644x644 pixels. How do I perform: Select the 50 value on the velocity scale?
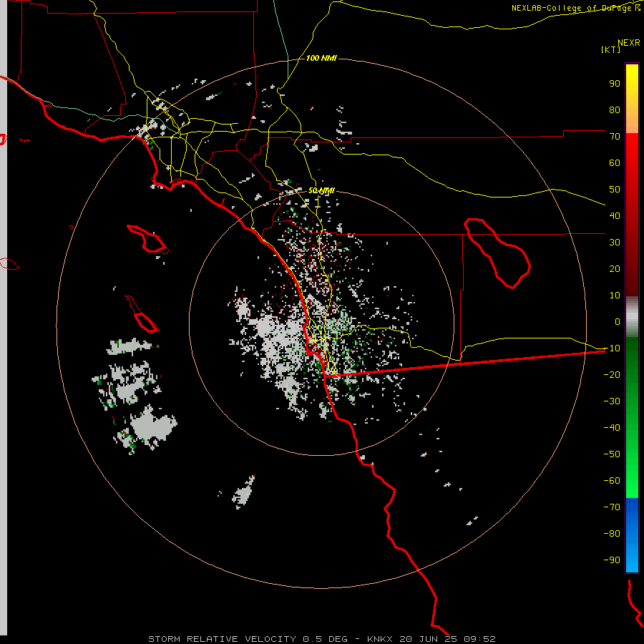(x=615, y=190)
